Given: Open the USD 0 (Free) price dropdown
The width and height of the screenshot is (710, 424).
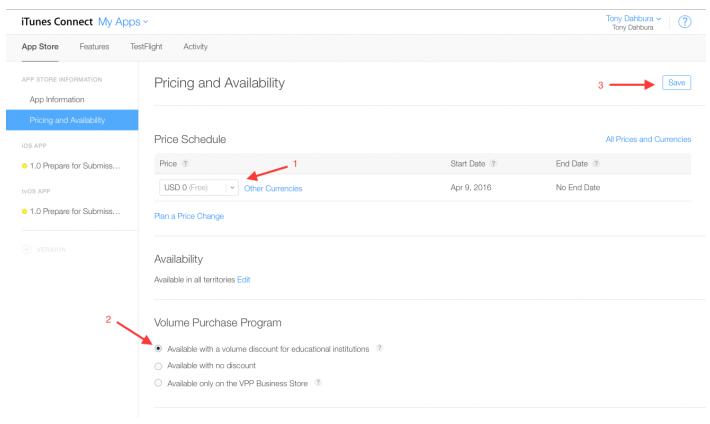Looking at the screenshot, I should (199, 188).
